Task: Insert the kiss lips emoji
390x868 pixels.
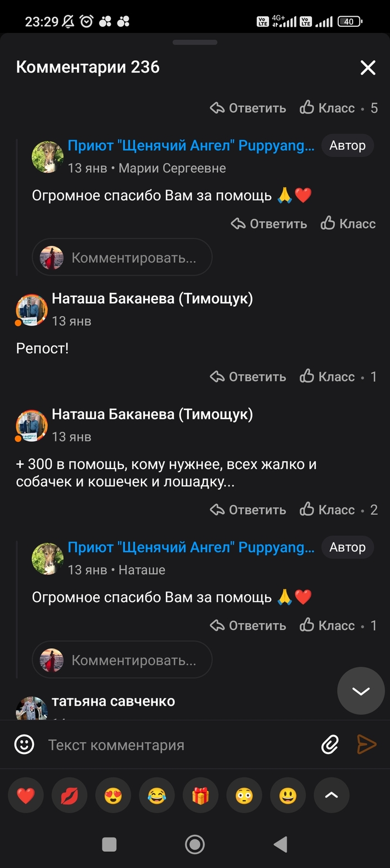Action: (69, 796)
